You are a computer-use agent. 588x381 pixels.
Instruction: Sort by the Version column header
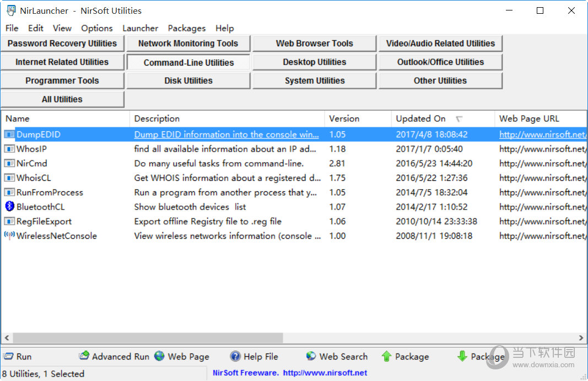(x=358, y=119)
